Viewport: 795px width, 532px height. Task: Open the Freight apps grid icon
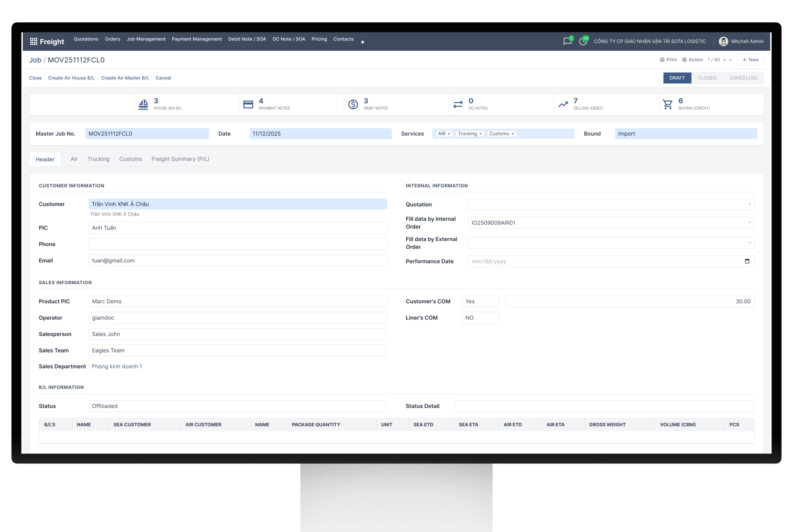point(34,41)
